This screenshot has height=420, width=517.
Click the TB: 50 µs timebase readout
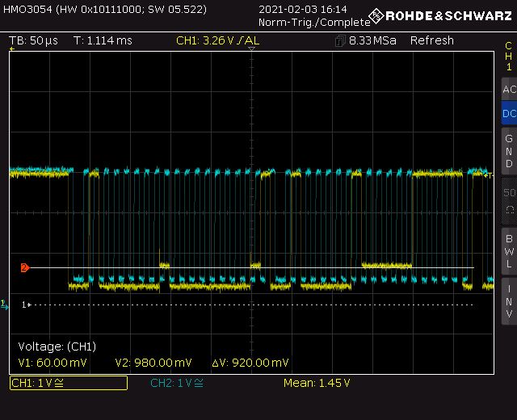tap(33, 40)
